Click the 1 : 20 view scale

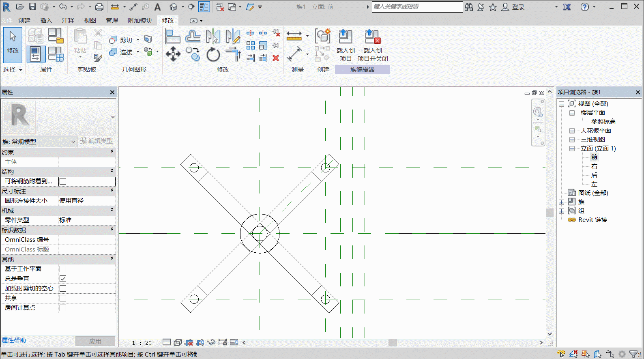142,343
